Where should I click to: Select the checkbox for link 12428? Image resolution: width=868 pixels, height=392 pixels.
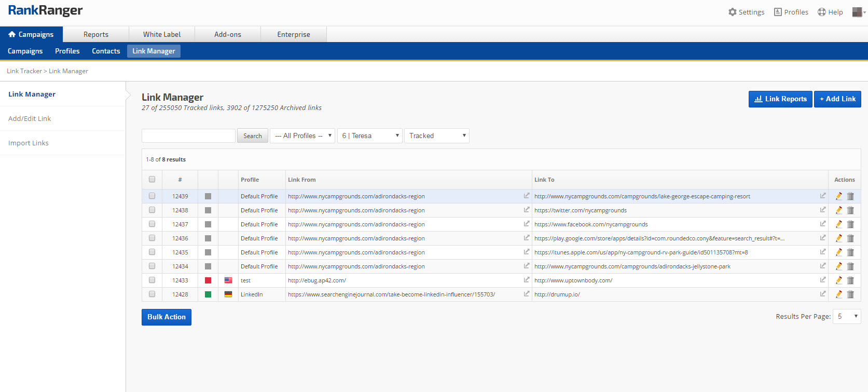coord(152,294)
